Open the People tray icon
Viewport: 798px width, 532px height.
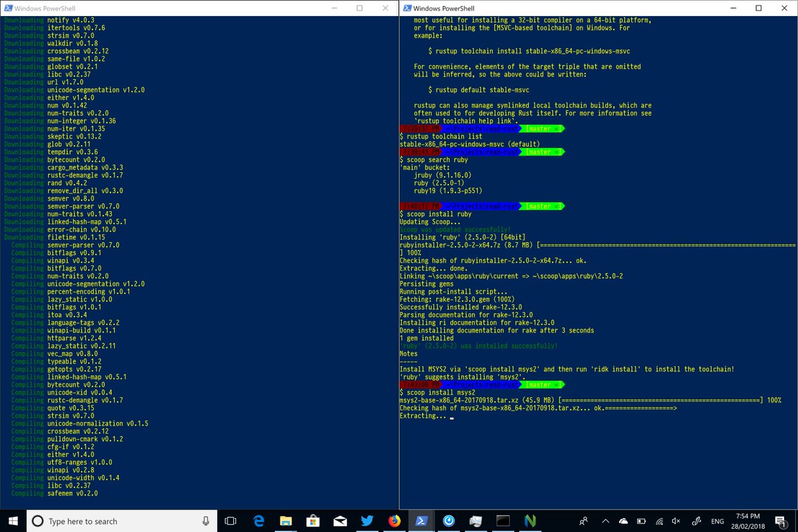(583, 521)
